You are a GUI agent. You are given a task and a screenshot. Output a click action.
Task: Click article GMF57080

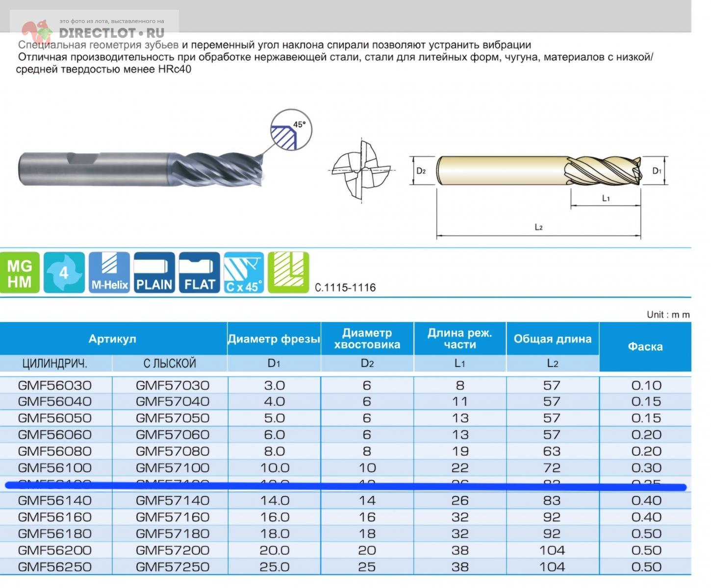click(173, 451)
